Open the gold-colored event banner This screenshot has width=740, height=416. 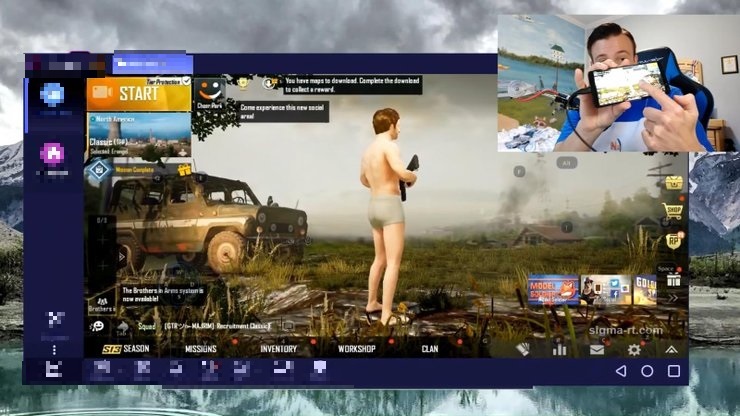pos(645,290)
